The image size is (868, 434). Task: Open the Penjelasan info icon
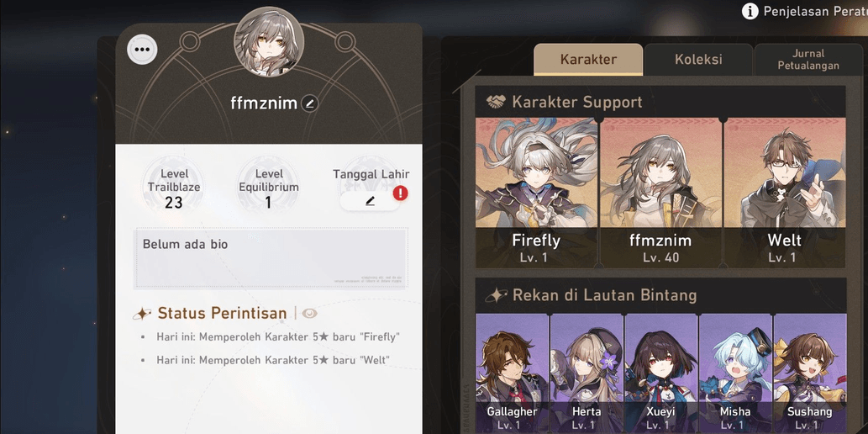(x=750, y=11)
